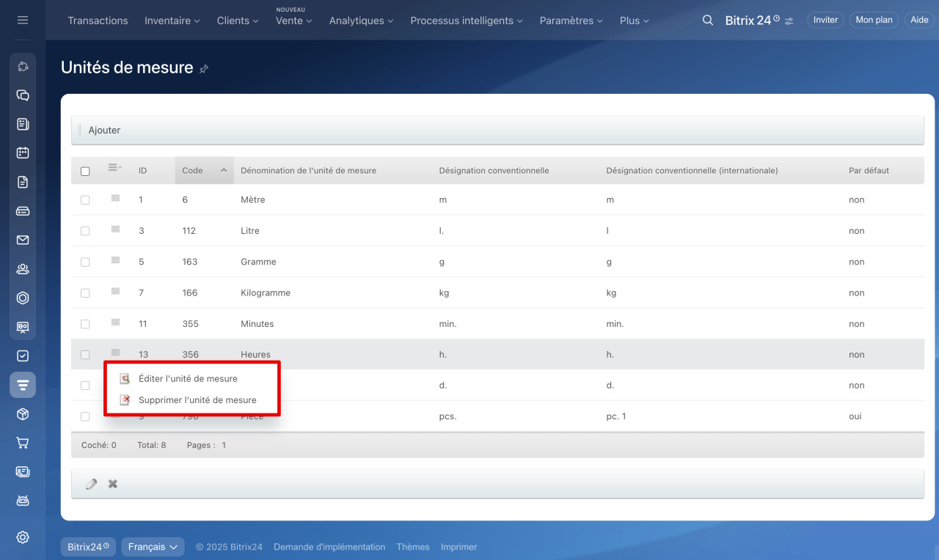This screenshot has width=939, height=560.
Task: Open the Français language dropdown
Action: (153, 547)
